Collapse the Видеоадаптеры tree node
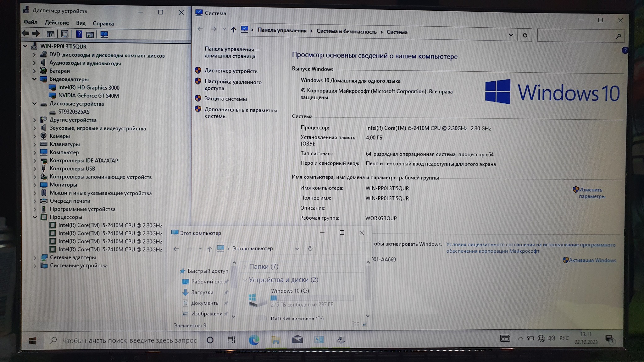The width and height of the screenshot is (644, 362). tap(35, 79)
